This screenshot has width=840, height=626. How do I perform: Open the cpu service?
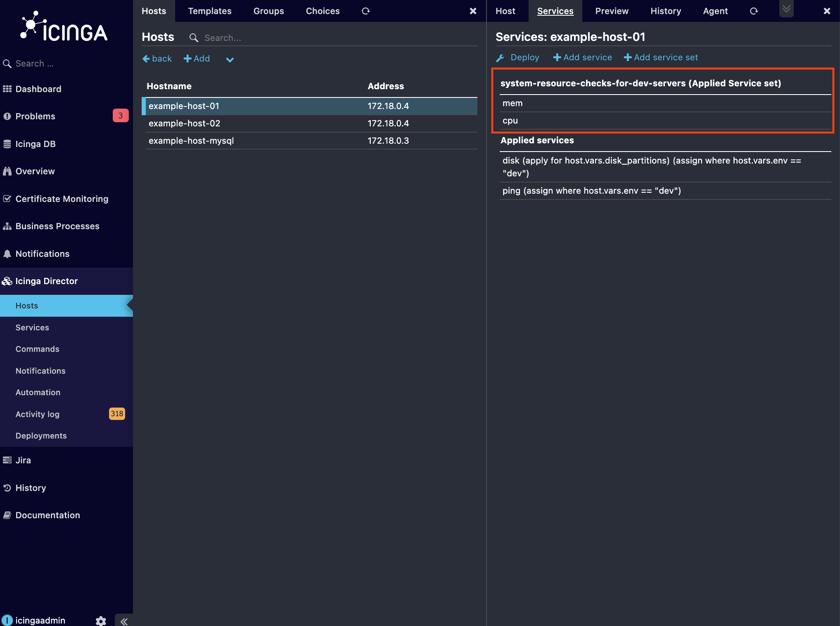[665, 121]
